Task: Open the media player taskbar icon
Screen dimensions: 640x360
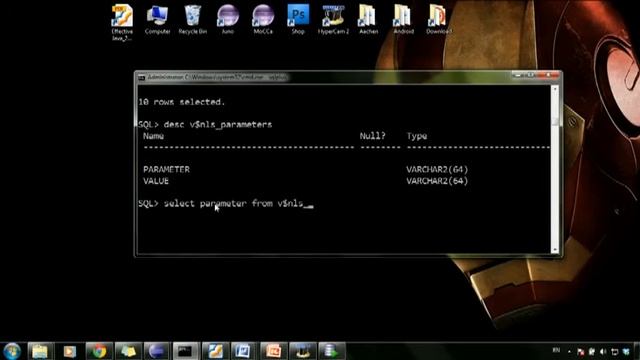Action: 69,351
